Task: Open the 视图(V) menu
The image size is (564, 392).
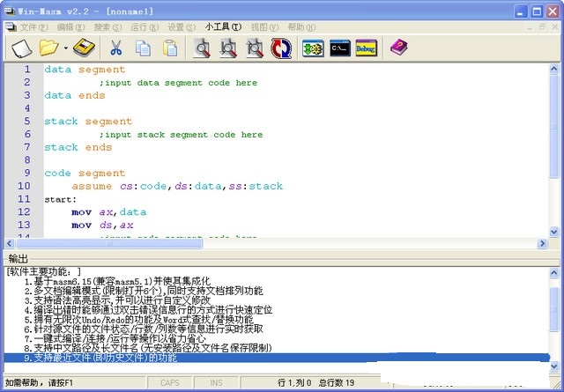Action: tap(264, 27)
